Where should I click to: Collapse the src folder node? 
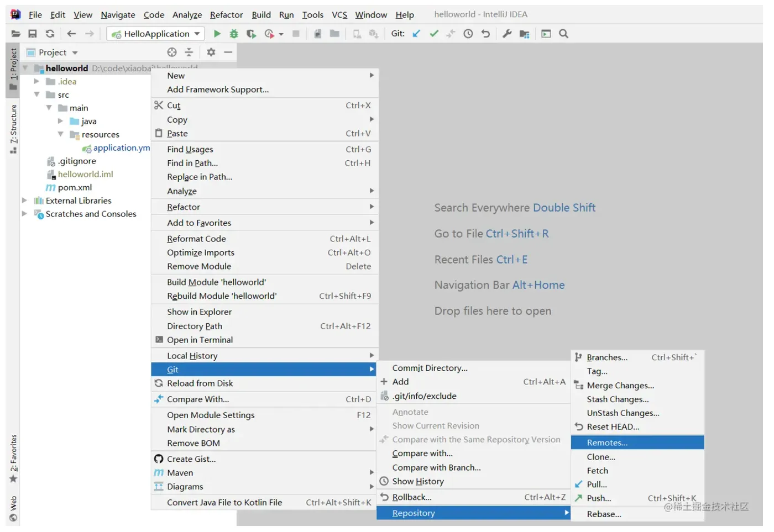36,94
